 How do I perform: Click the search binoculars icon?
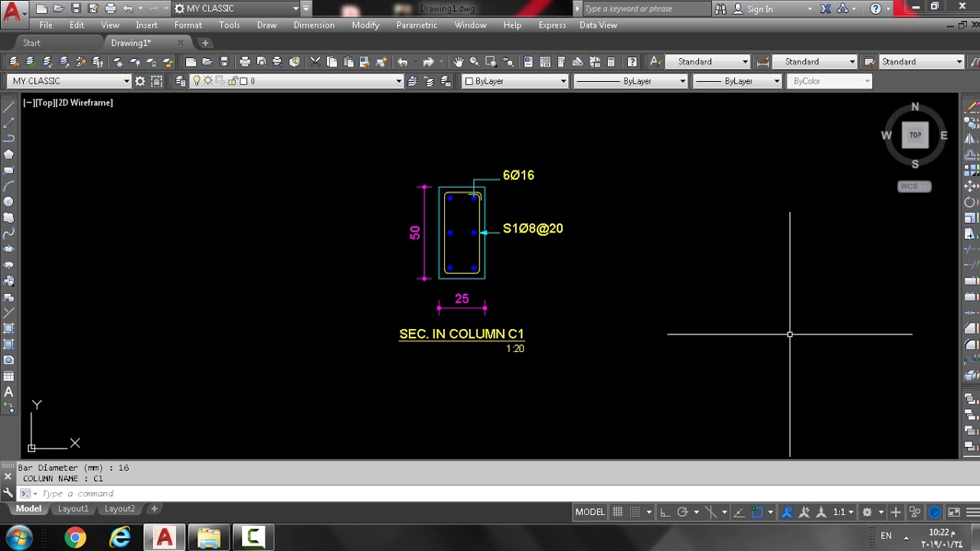coord(720,8)
